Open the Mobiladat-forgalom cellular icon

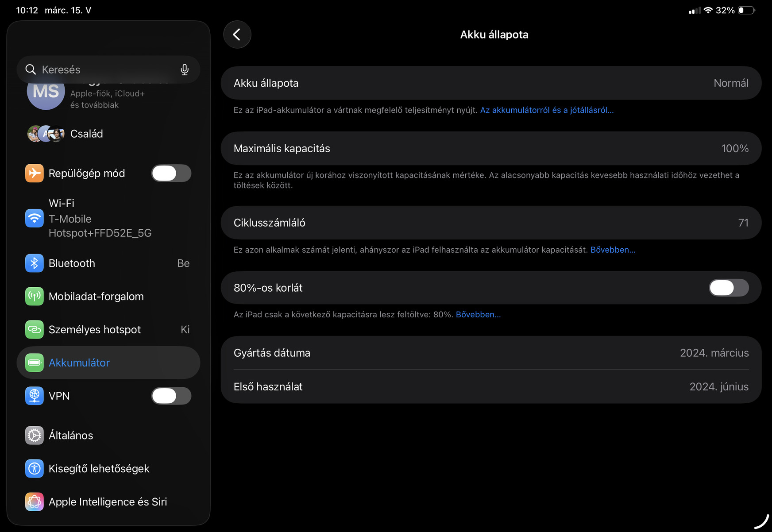point(35,297)
